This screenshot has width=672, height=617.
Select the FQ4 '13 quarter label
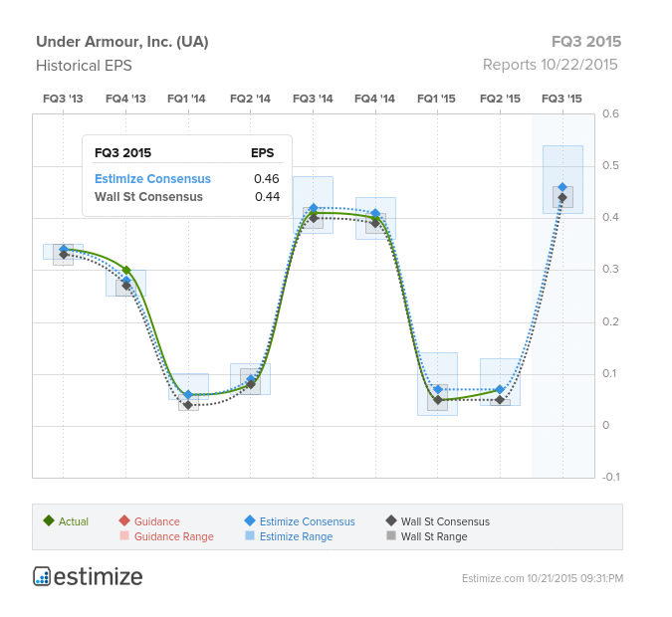[x=125, y=99]
